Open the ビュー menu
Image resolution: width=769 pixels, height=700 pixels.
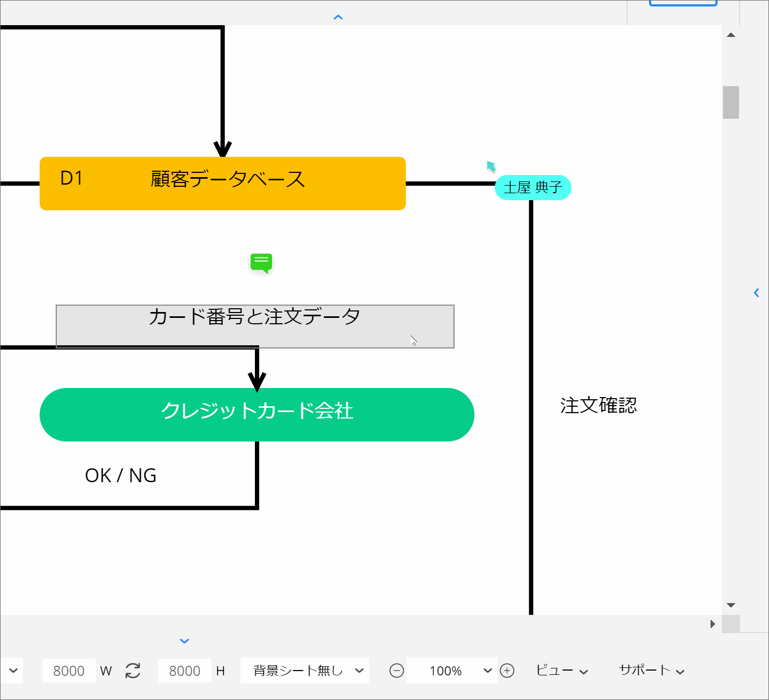(562, 671)
